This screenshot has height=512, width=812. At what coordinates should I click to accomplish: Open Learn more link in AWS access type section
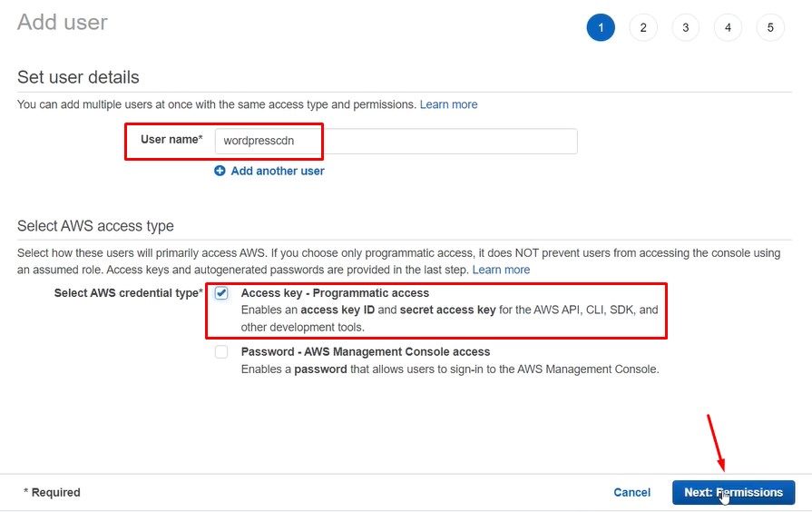501,270
